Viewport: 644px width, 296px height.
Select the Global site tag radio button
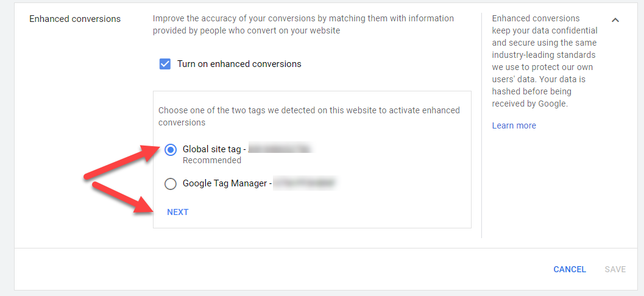coord(171,150)
